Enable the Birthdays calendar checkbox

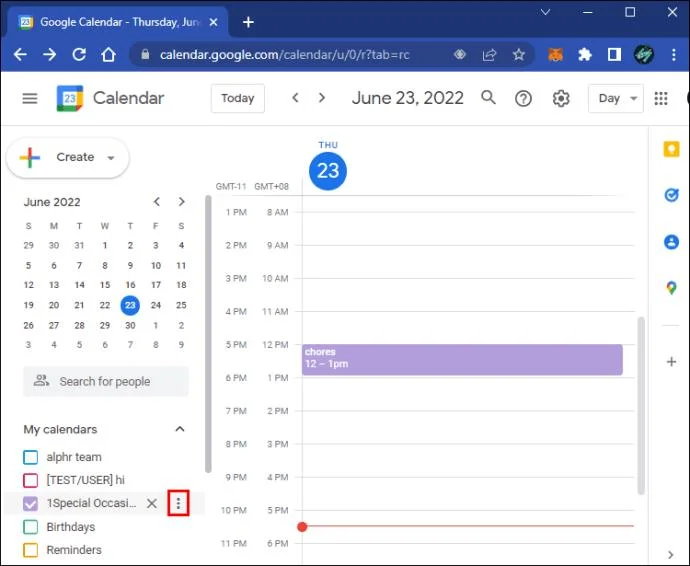[30, 526]
